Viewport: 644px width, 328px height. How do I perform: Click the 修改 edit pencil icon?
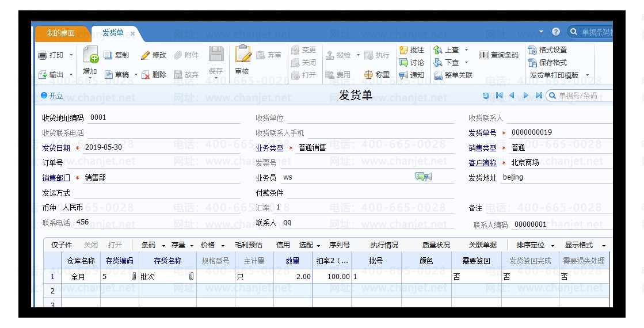tap(146, 55)
